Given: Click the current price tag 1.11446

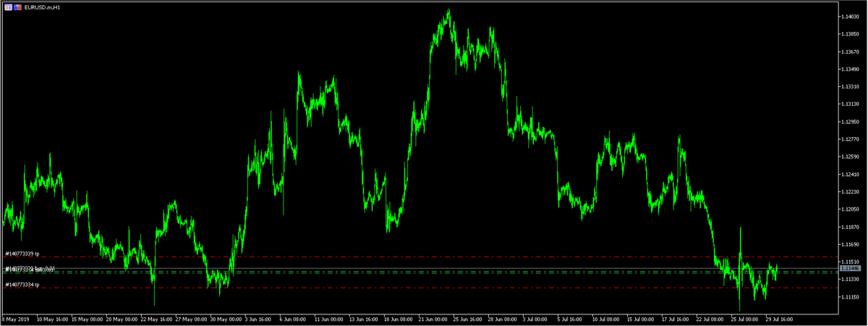Looking at the screenshot, I should (851, 268).
